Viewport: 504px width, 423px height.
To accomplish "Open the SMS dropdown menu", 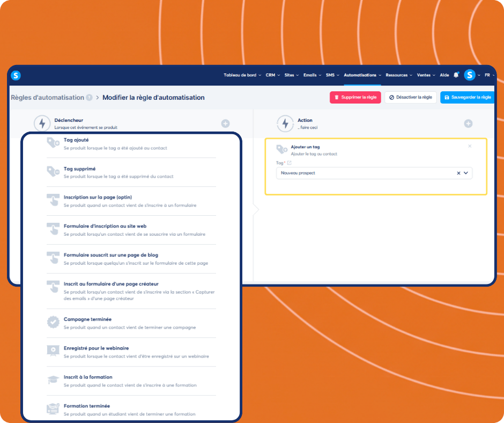I will [x=332, y=75].
